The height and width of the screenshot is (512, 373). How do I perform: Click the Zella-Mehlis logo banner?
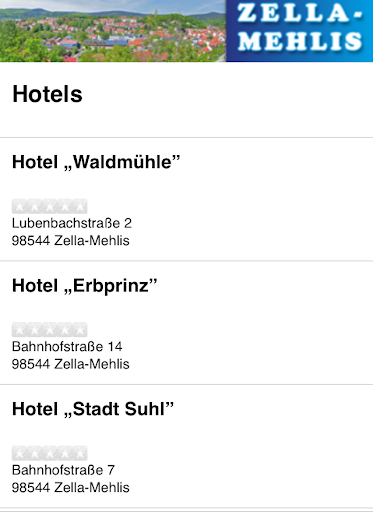click(299, 31)
